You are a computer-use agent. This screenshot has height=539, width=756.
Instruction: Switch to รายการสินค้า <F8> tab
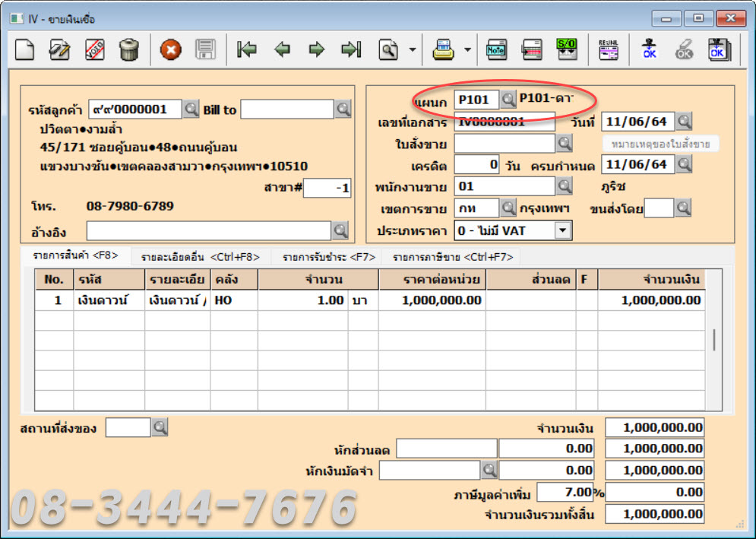pyautogui.click(x=76, y=255)
